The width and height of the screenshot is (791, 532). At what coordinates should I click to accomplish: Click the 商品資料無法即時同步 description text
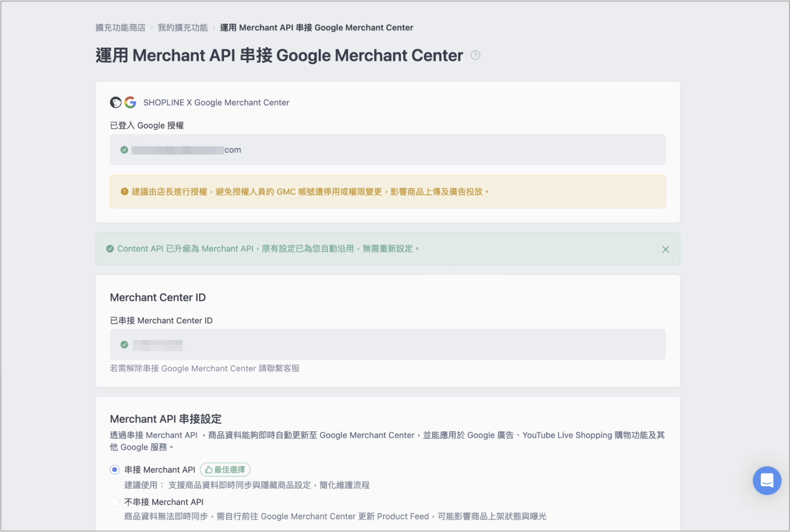[335, 517]
